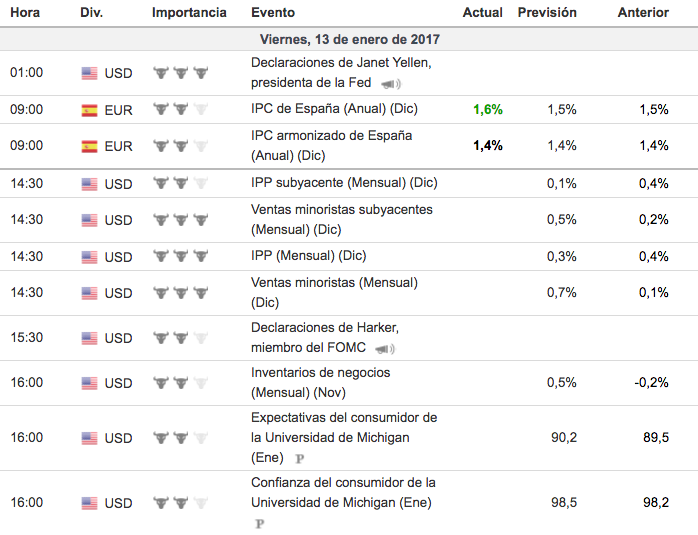Viewport: 698px width, 535px height.
Task: Click the US flag in the Janet Yellen row
Action: (x=89, y=73)
